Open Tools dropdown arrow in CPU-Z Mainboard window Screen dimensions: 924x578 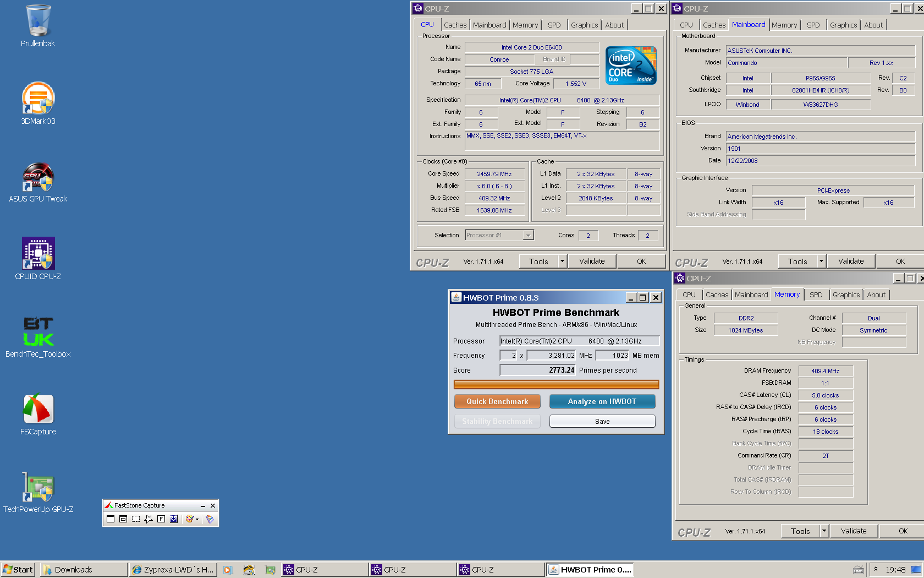(821, 261)
